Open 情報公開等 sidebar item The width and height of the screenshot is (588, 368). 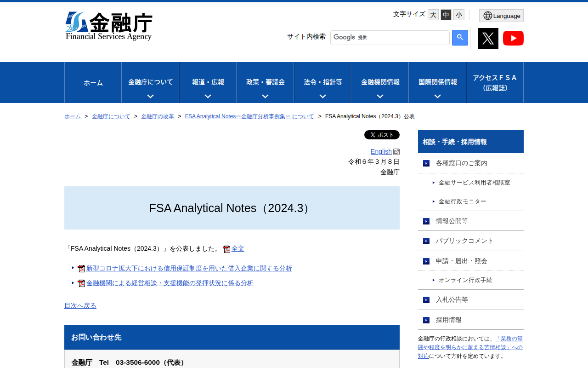[471, 221]
